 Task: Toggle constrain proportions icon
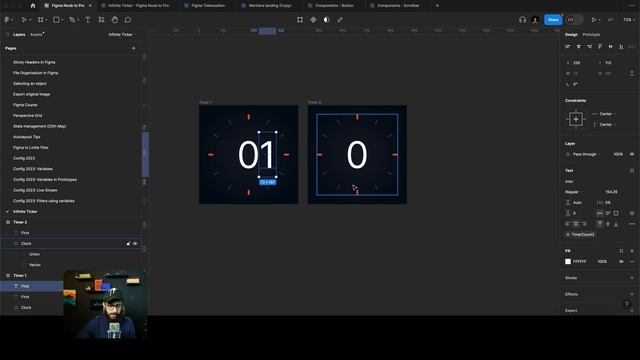click(x=632, y=73)
